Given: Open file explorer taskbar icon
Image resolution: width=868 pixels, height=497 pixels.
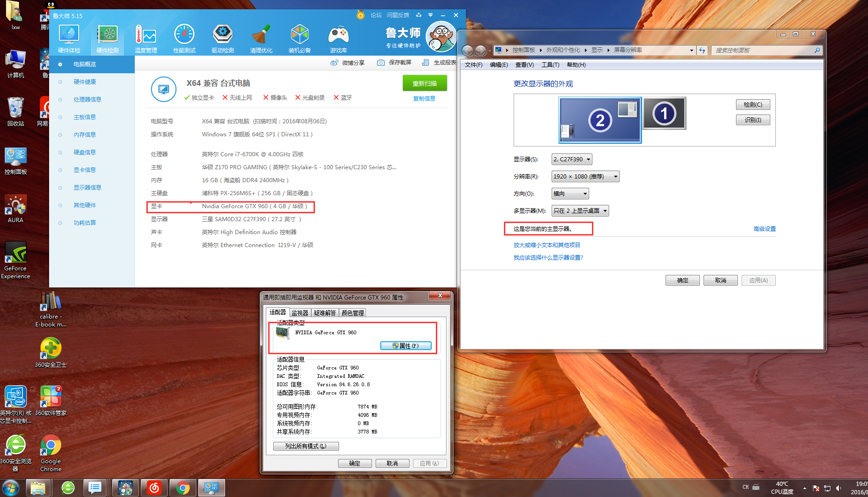Looking at the screenshot, I should 38,488.
